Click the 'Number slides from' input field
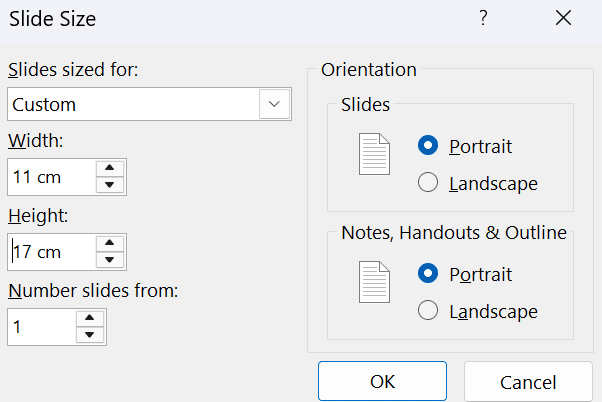This screenshot has height=402, width=602. coord(40,327)
